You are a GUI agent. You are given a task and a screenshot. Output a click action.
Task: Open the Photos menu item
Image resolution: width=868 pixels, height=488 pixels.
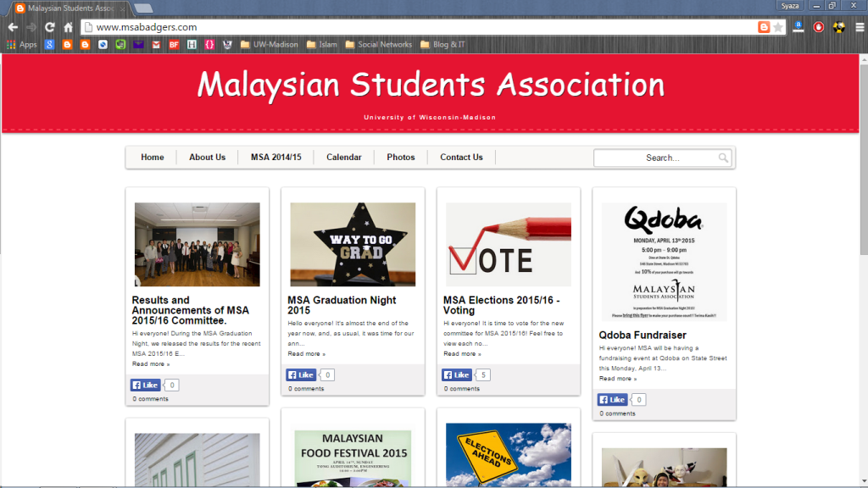[x=401, y=157]
